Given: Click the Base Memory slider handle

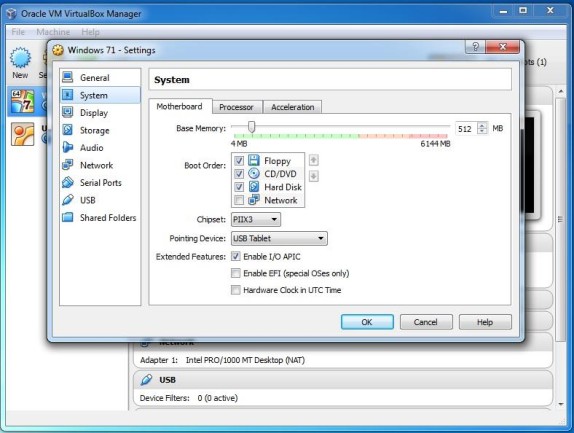Looking at the screenshot, I should 251,127.
